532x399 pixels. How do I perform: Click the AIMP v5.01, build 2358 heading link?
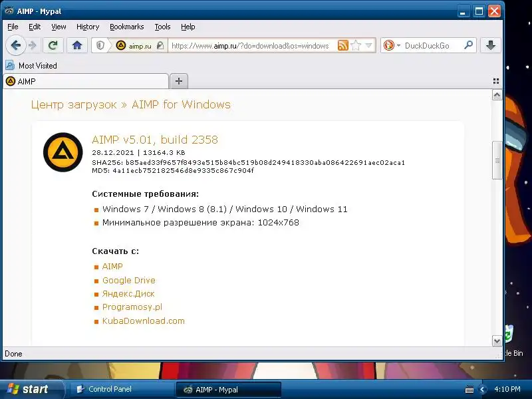coord(155,140)
